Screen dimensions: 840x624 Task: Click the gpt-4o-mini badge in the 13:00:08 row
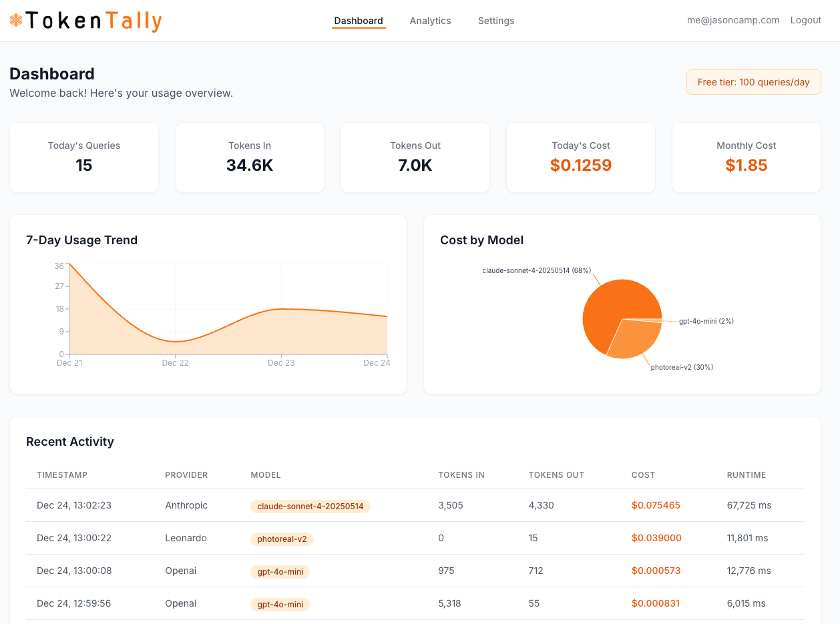click(x=280, y=571)
